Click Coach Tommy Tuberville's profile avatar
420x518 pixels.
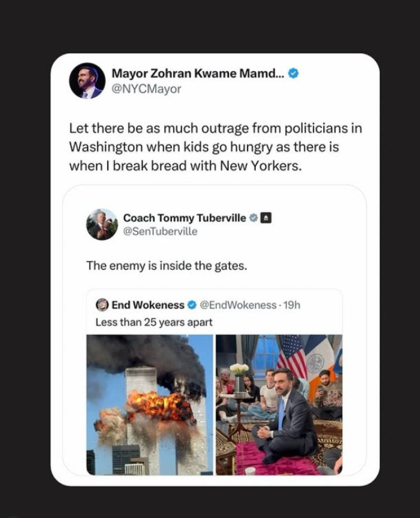(102, 224)
